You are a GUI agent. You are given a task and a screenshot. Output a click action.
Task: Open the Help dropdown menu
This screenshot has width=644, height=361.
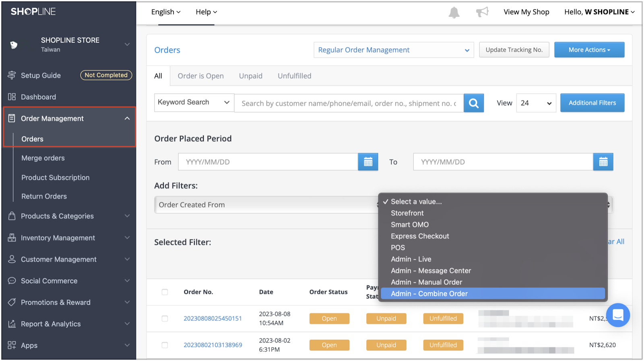(x=206, y=12)
